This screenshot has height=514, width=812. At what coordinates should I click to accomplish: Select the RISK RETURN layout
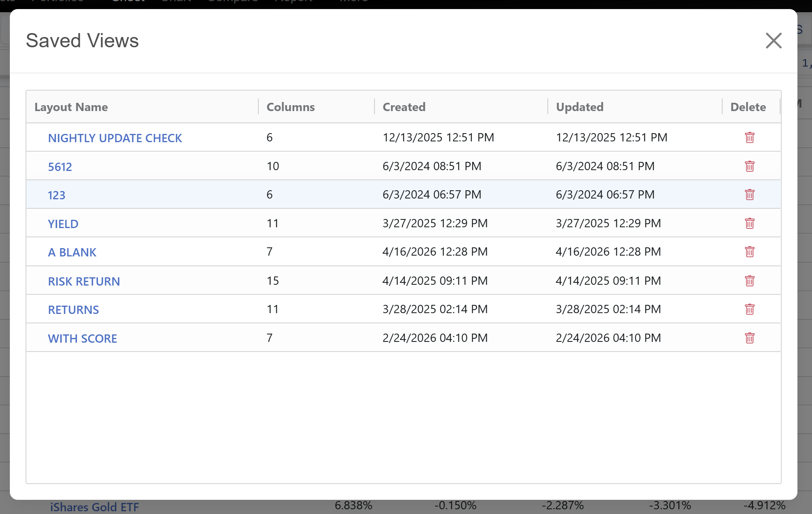coord(84,281)
